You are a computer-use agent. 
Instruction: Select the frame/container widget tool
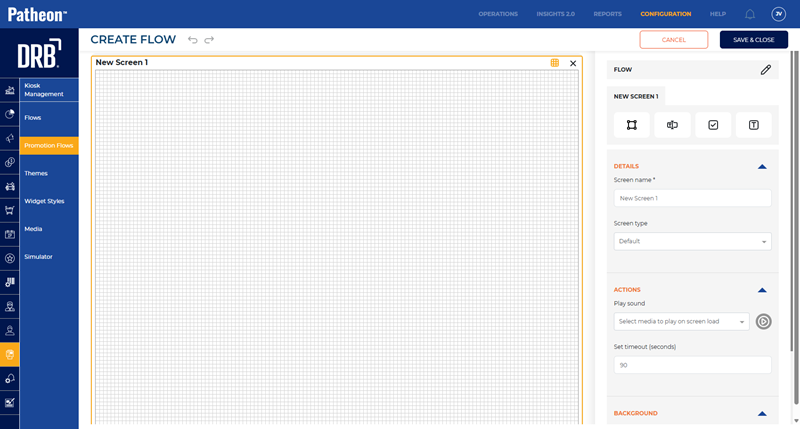pos(631,125)
